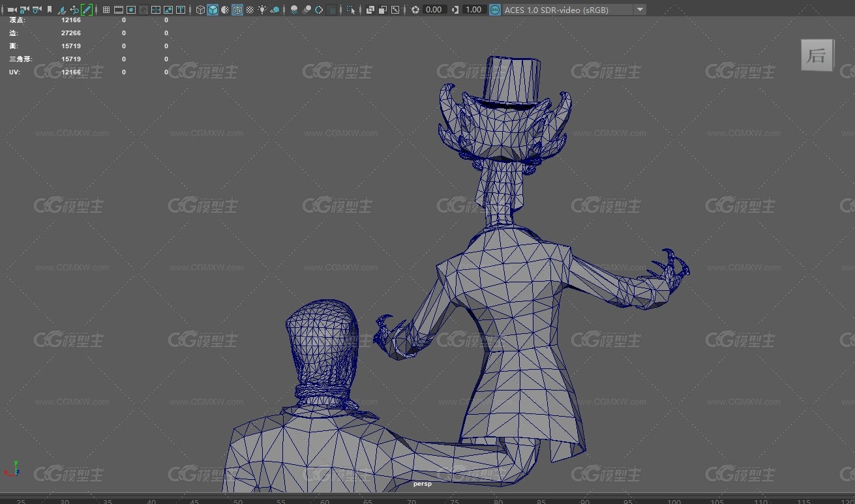Toggle the Resolution Gate display
The image size is (855, 504).
coord(131,10)
